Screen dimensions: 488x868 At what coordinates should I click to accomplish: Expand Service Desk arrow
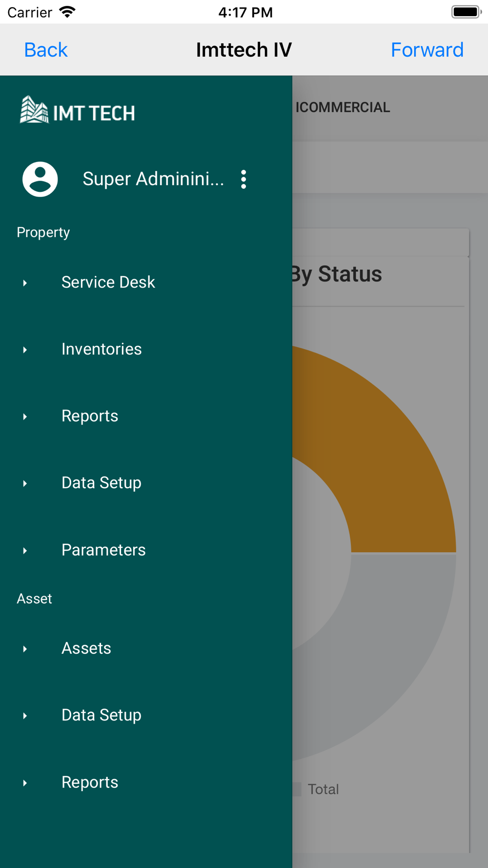[25, 283]
